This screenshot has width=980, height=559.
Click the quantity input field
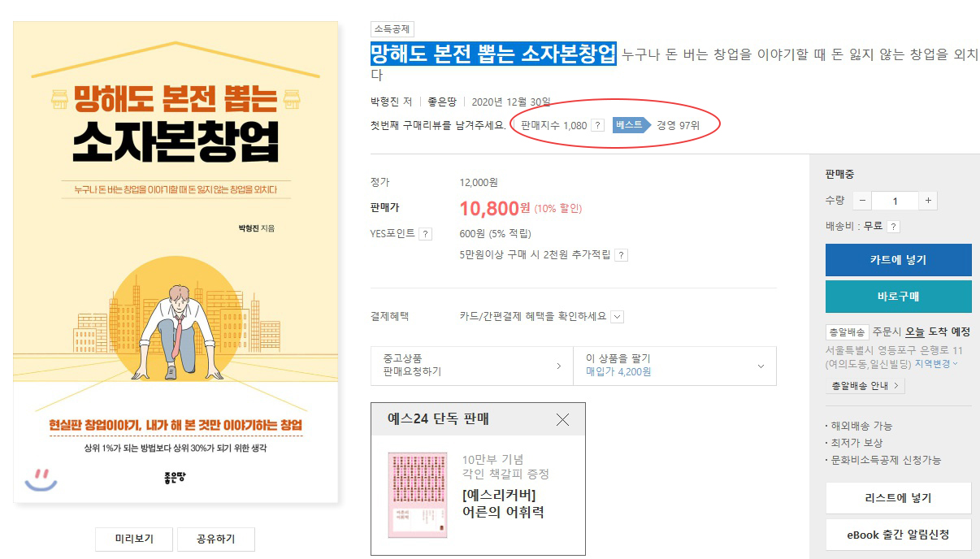pyautogui.click(x=895, y=201)
